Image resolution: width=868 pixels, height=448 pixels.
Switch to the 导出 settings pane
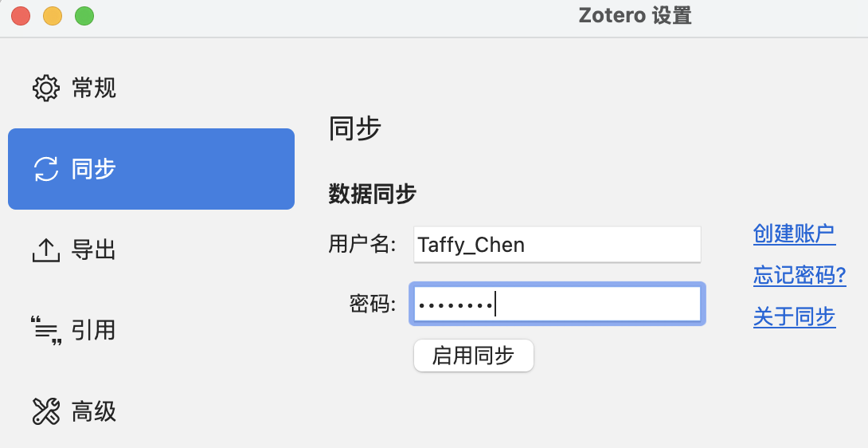click(94, 250)
